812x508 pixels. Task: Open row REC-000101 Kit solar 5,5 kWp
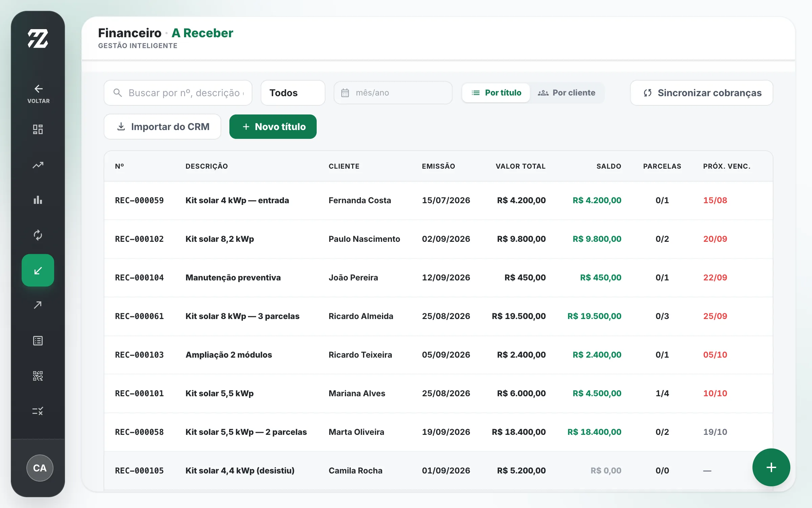[x=438, y=394]
